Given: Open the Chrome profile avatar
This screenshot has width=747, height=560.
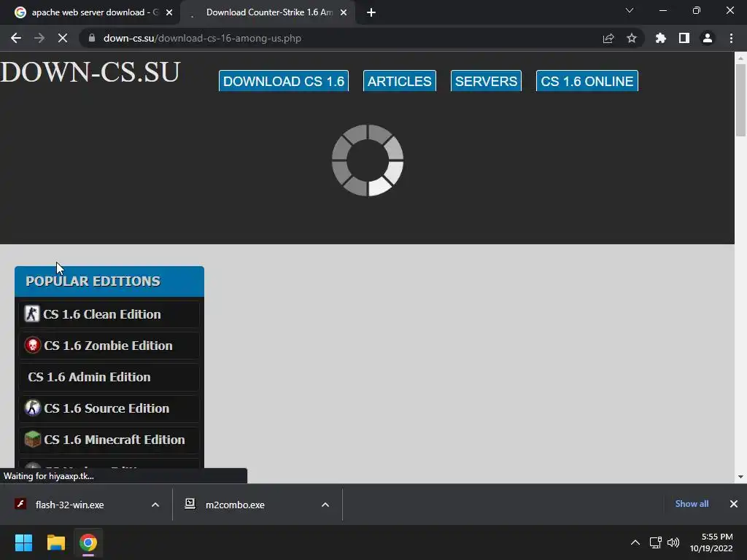Looking at the screenshot, I should (x=708, y=38).
